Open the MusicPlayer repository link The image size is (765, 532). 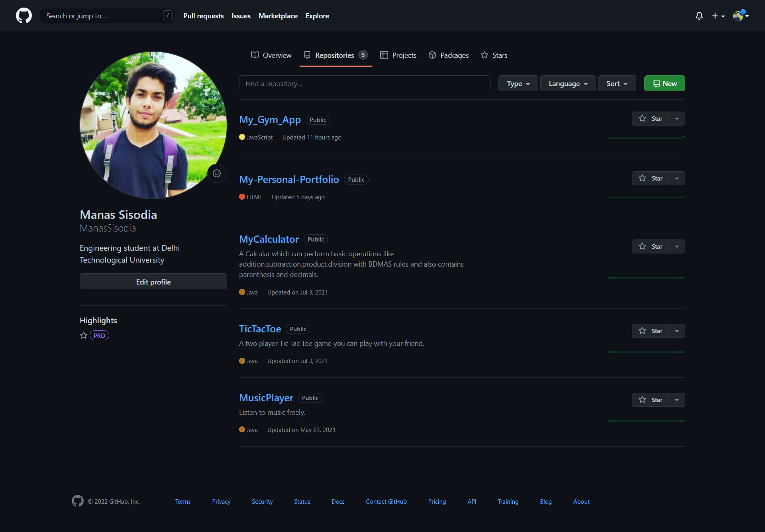tap(266, 398)
